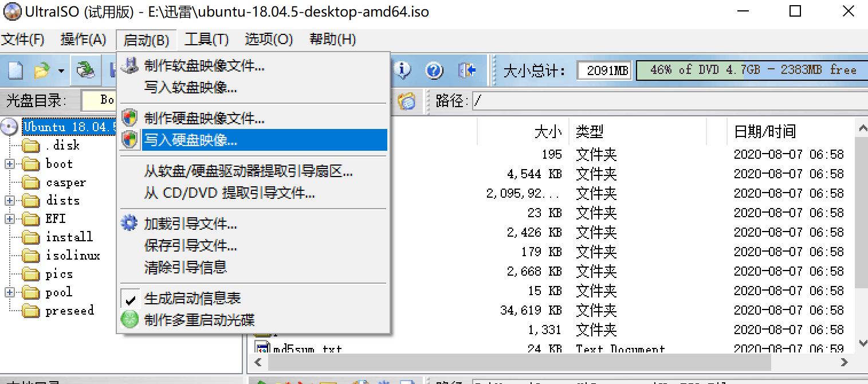Click the folder globe icon beside 路径
Image resolution: width=868 pixels, height=384 pixels.
(x=406, y=101)
